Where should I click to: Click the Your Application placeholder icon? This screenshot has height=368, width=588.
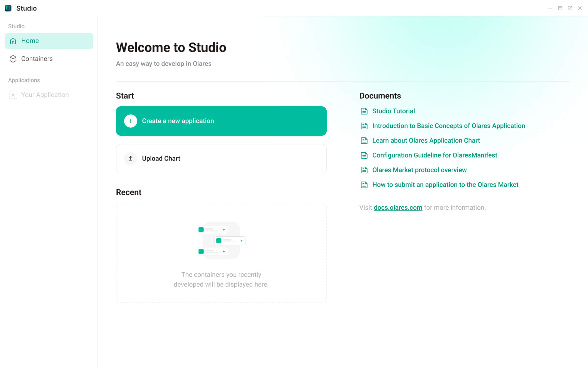point(13,95)
